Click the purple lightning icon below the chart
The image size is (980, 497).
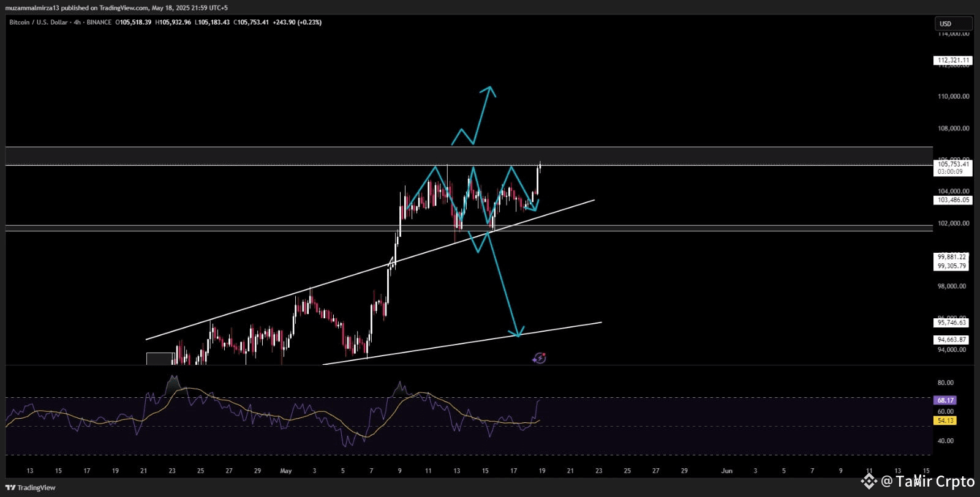click(x=539, y=358)
